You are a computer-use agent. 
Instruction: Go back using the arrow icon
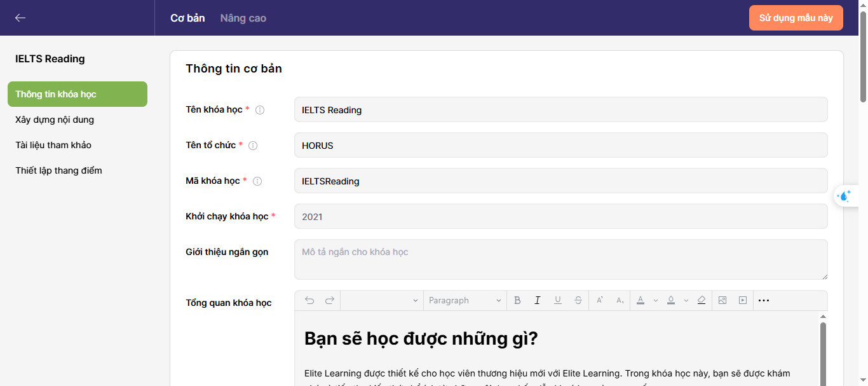click(20, 18)
